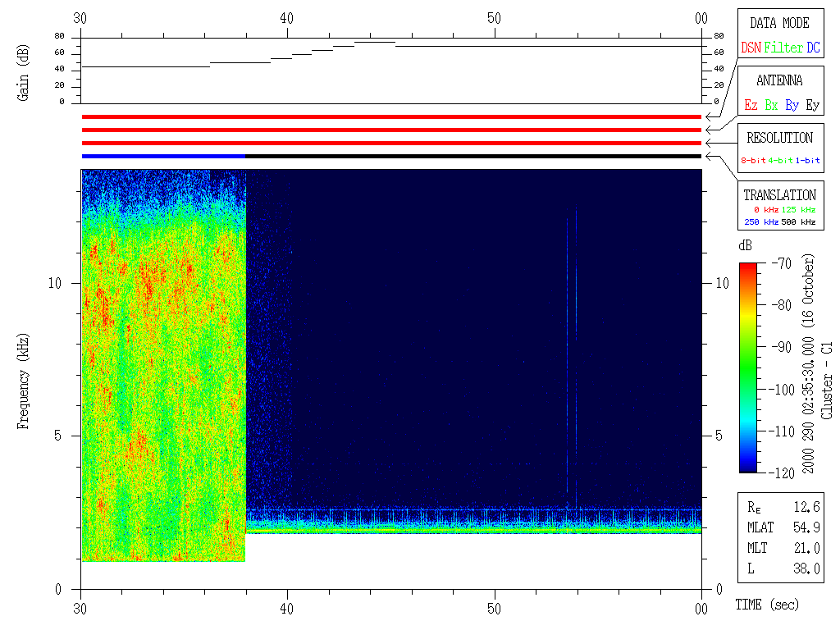
Task: Click the 4-bit resolution label
Action: click(x=781, y=161)
